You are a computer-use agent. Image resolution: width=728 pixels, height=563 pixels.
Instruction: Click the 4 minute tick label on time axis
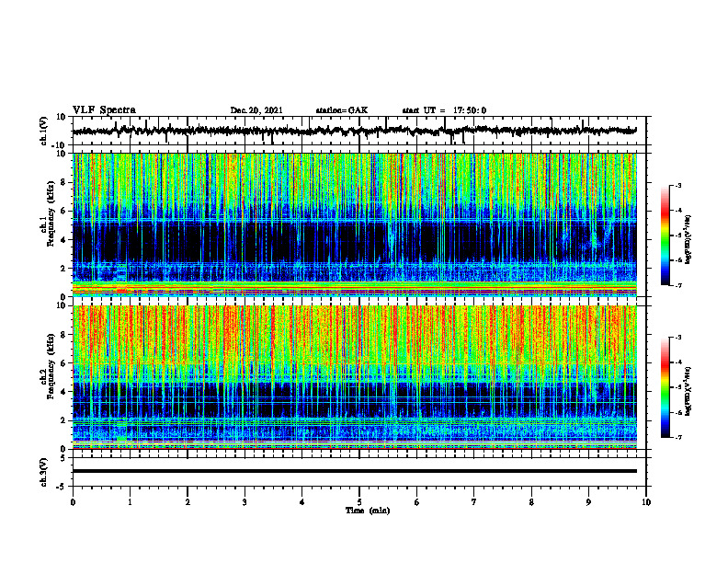[x=302, y=502]
